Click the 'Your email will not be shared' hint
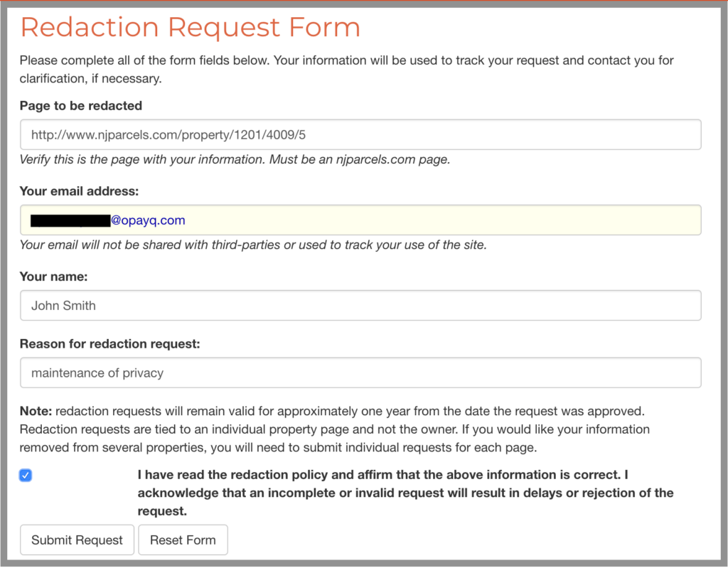The image size is (728, 568). pyautogui.click(x=252, y=245)
